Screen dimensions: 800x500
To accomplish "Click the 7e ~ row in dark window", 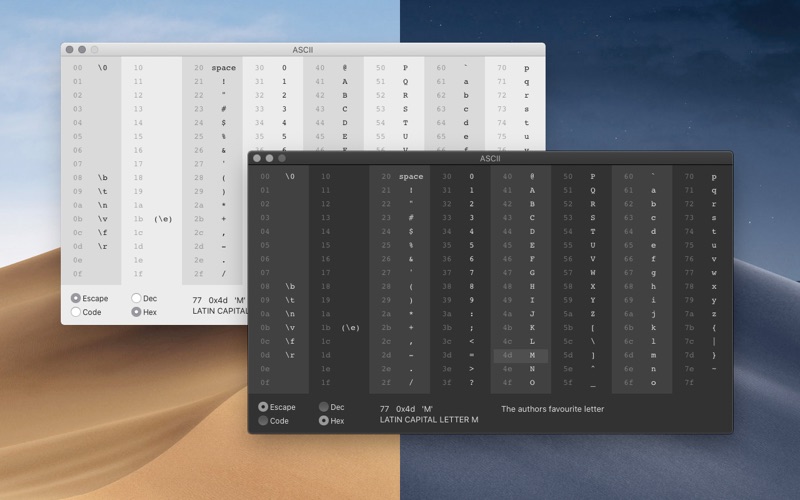I will (x=703, y=369).
